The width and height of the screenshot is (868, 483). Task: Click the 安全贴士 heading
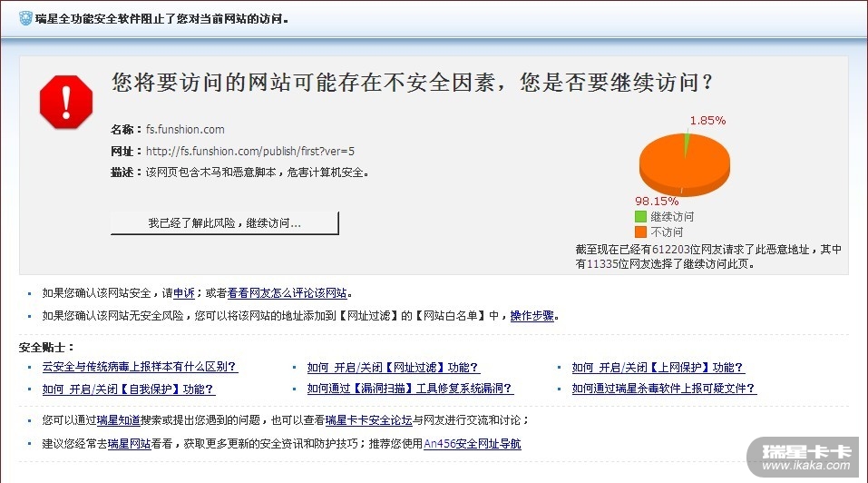click(x=46, y=348)
